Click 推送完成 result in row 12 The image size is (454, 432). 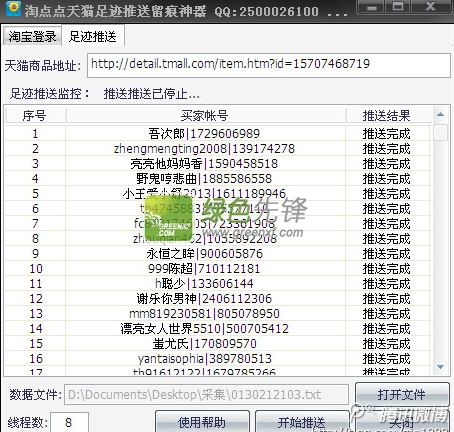[x=387, y=299]
